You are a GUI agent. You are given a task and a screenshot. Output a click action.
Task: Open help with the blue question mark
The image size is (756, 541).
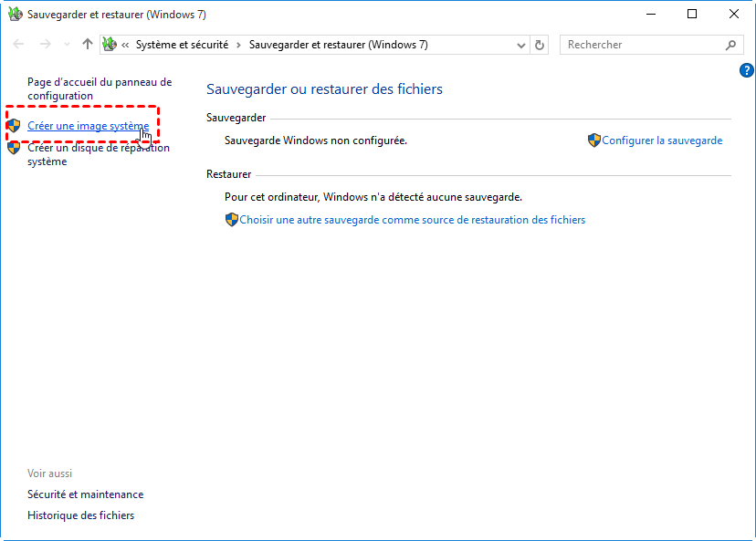coord(746,70)
